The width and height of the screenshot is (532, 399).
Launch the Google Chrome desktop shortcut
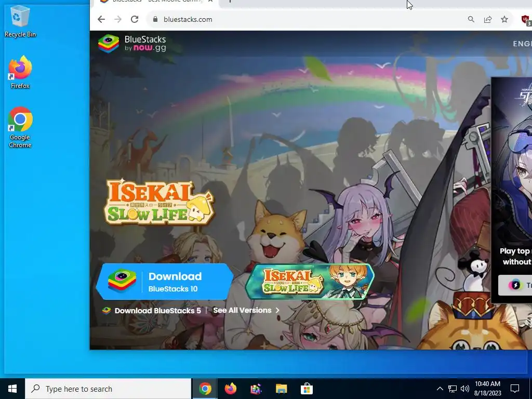pos(20,128)
